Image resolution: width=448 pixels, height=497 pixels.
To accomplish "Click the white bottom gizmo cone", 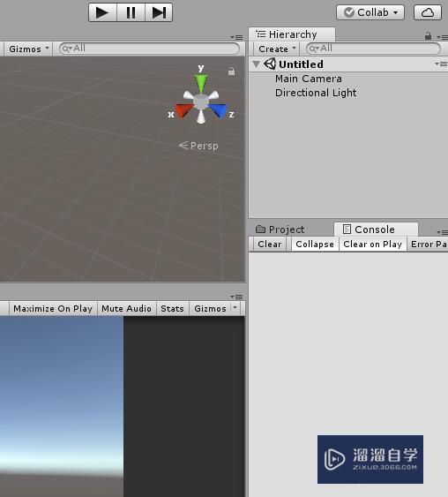I will coord(201,117).
